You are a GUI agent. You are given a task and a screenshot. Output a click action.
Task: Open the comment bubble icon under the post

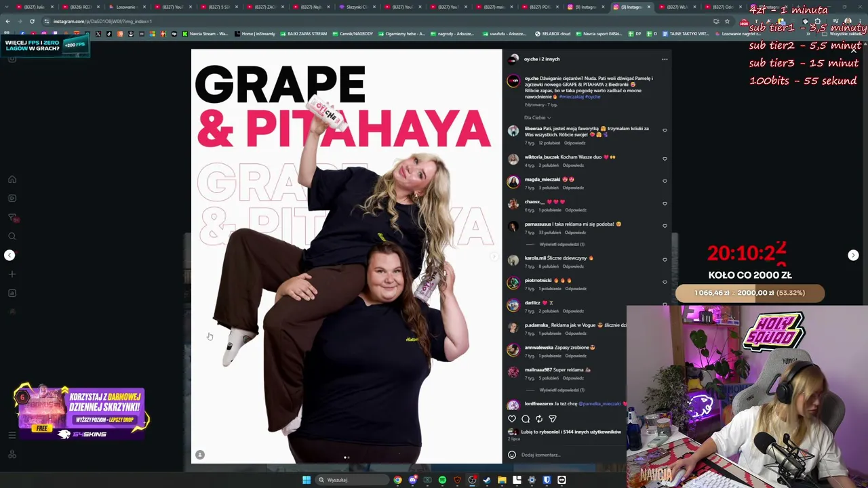point(526,419)
